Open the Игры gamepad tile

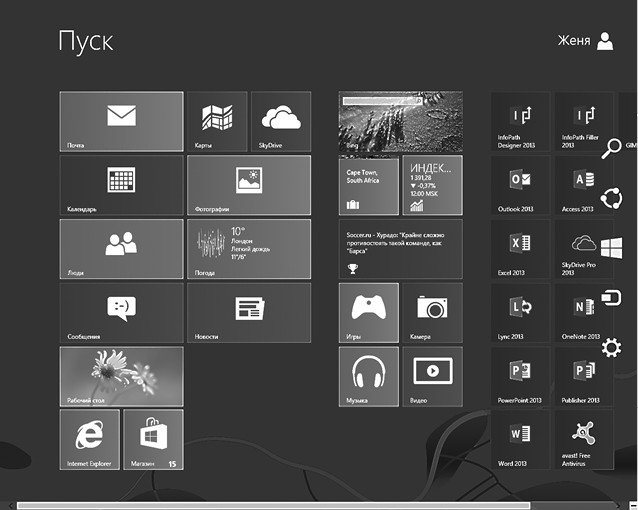click(369, 312)
